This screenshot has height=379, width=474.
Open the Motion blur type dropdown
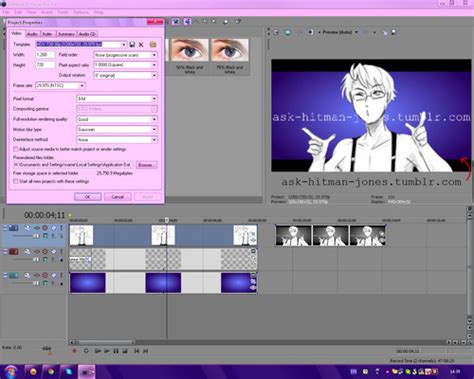pyautogui.click(x=154, y=129)
